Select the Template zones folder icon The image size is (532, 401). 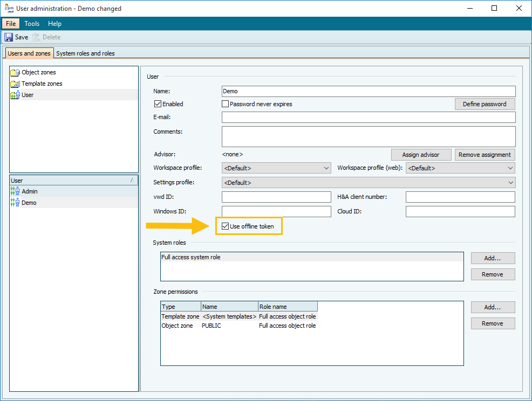(x=15, y=84)
